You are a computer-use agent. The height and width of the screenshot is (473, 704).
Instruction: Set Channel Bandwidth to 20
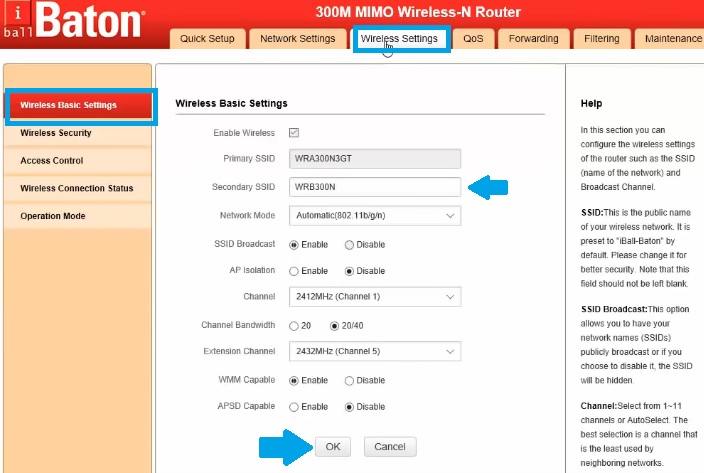click(x=294, y=325)
